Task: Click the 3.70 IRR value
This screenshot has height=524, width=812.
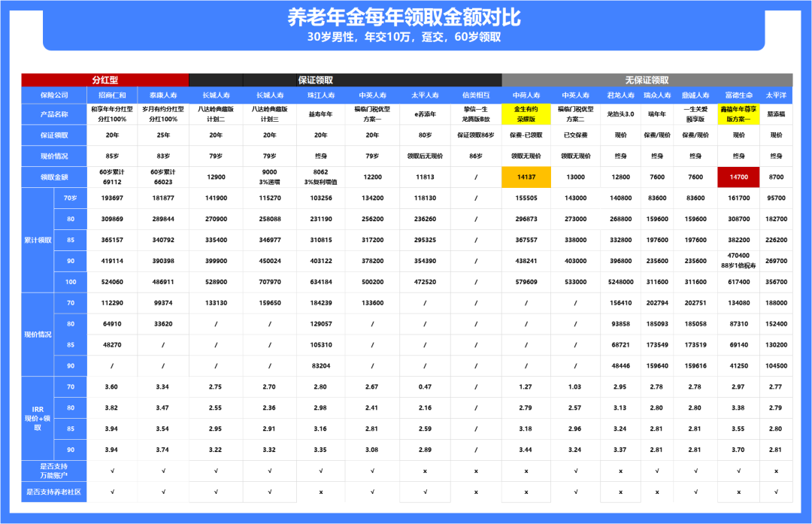Action: 738,450
